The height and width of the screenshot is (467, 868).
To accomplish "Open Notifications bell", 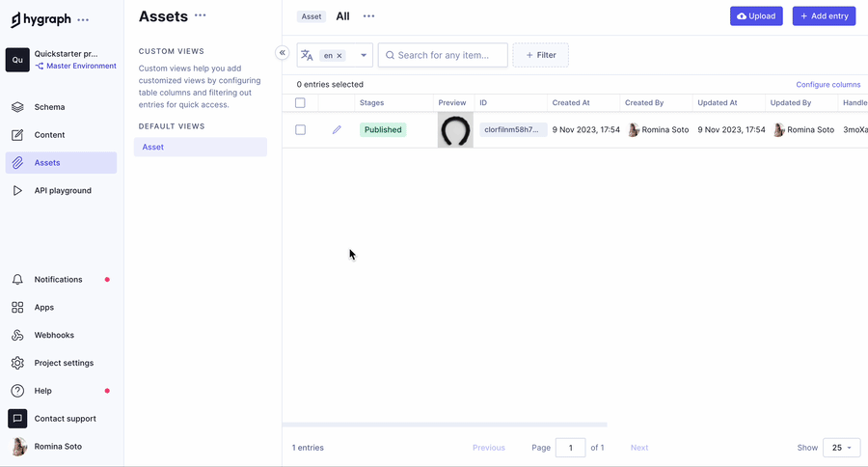I will [x=17, y=280].
